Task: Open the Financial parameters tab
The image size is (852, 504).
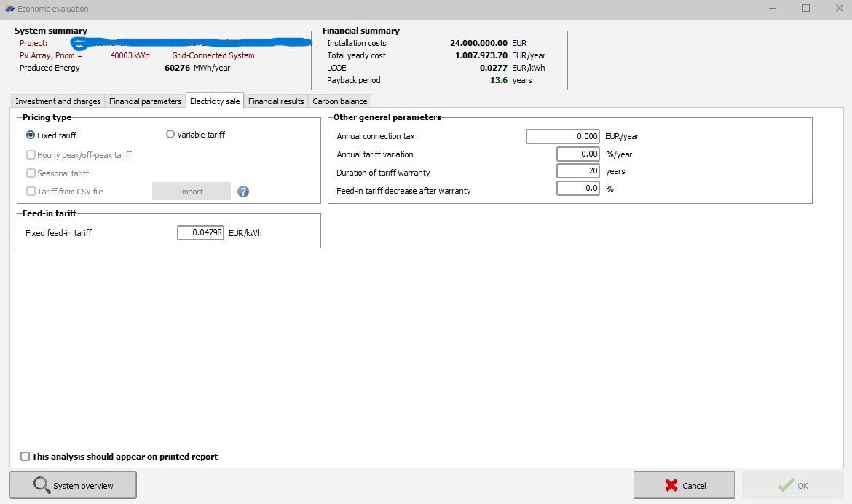Action: (145, 101)
